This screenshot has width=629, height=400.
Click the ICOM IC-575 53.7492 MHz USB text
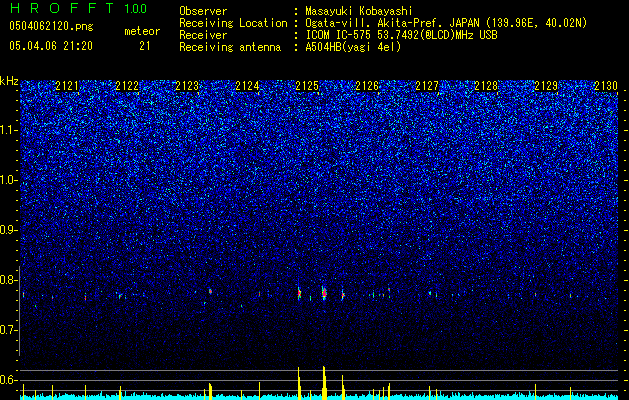[401, 35]
